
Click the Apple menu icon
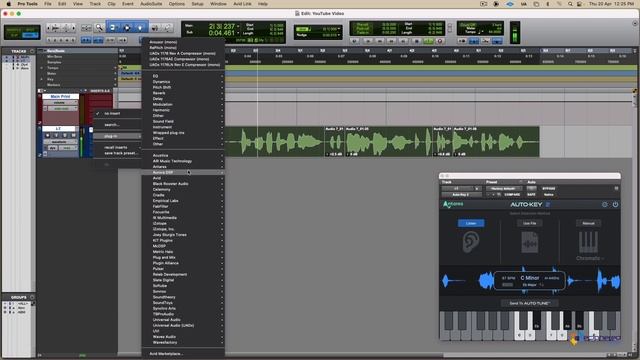pyautogui.click(x=8, y=4)
